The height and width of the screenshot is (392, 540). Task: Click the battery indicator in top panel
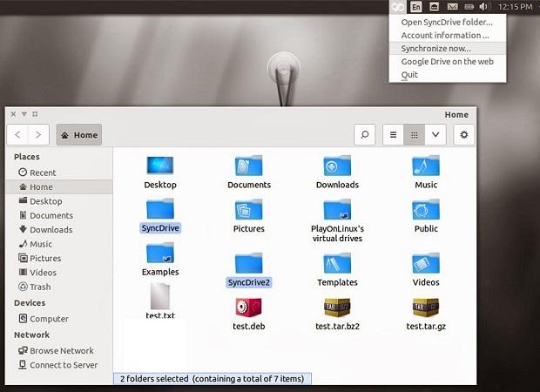click(x=469, y=7)
